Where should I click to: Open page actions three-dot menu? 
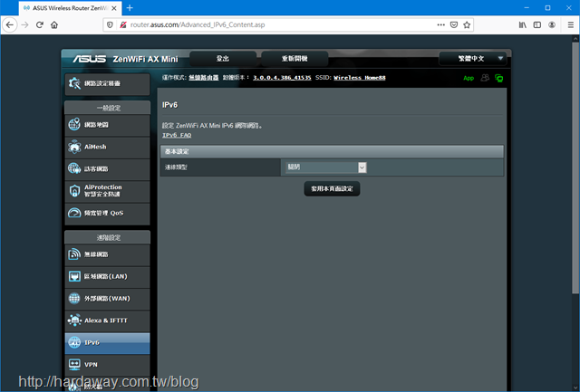(441, 24)
